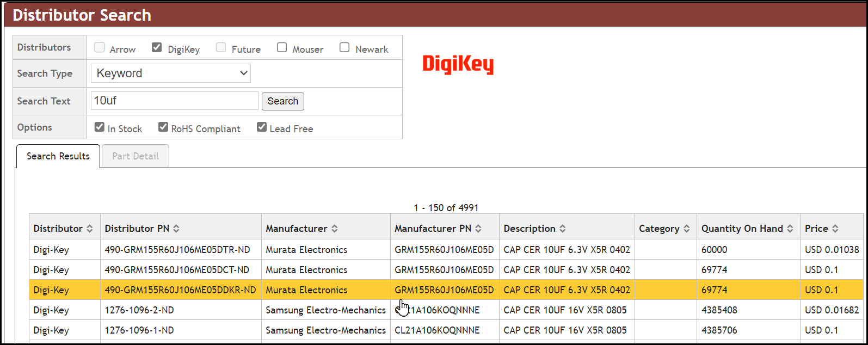
Task: Toggle the RoHS Compliant option
Action: (x=163, y=127)
